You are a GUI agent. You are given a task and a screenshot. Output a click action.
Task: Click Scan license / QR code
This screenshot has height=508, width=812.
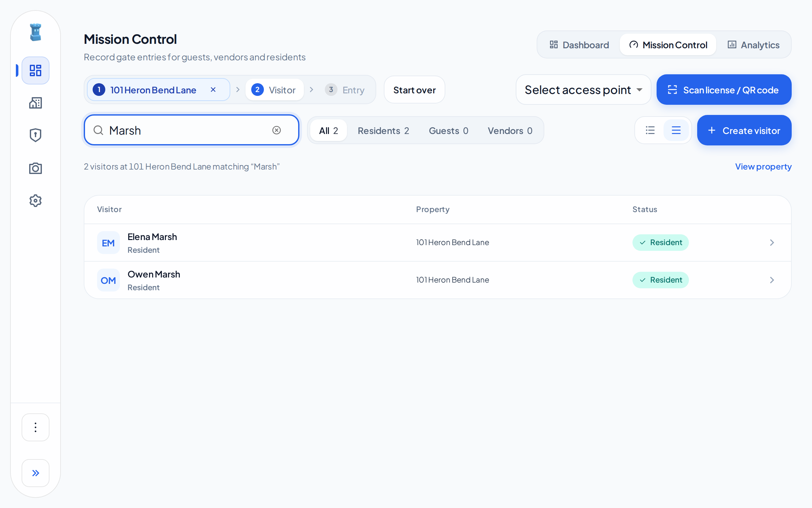pos(724,90)
